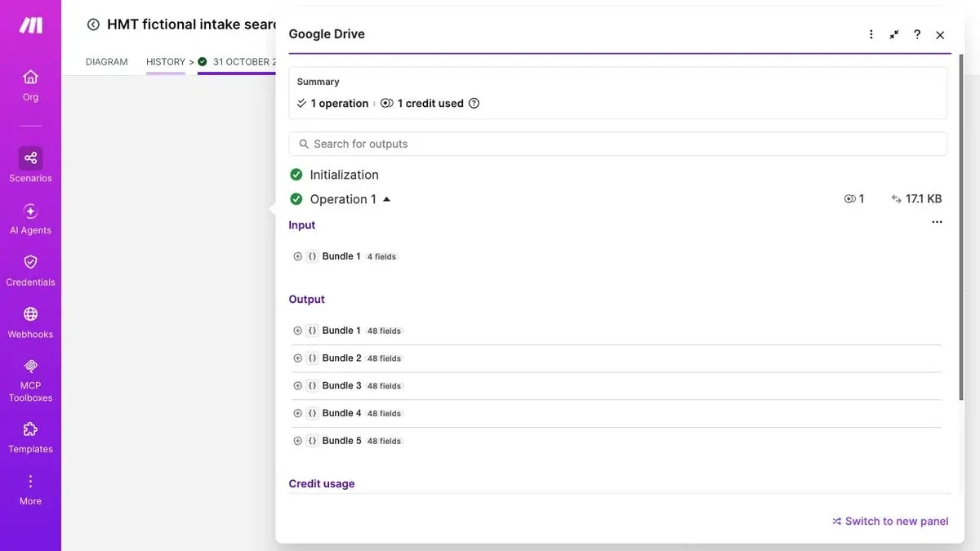Click the Operation 1 green check icon
Viewport: 980px width, 551px height.
[x=296, y=199]
